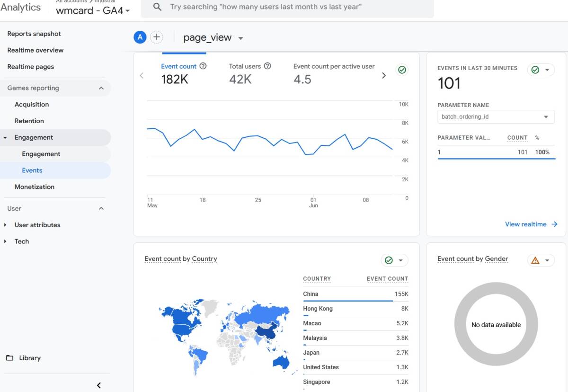
Task: Select the Singapore row
Action: pyautogui.click(x=355, y=382)
